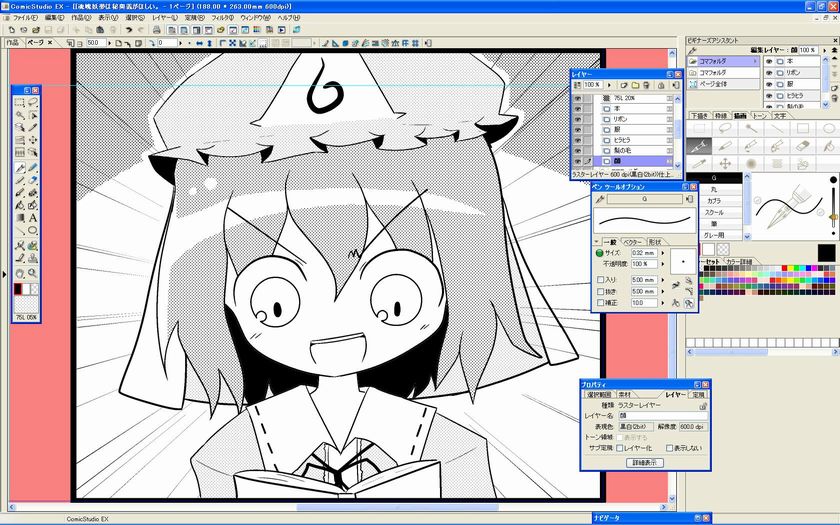Toggle 補正 checkbox in pen options
Screen dimensions: 840x525
click(600, 303)
